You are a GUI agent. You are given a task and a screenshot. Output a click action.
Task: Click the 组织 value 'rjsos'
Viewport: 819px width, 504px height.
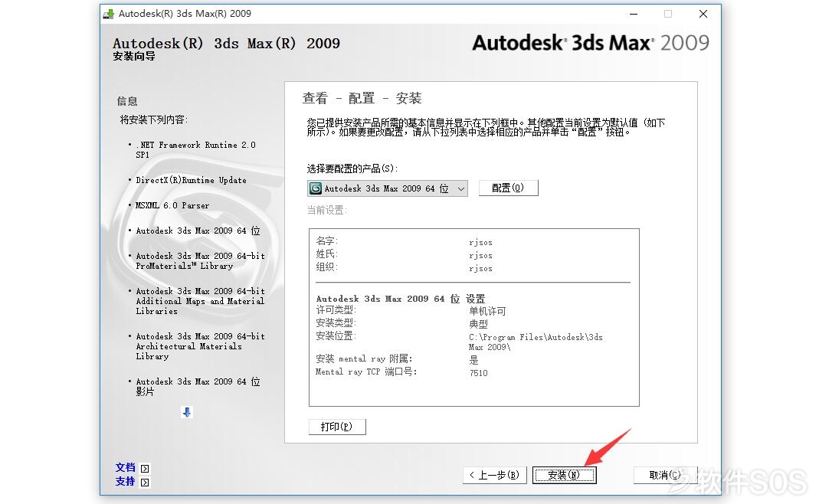pyautogui.click(x=480, y=268)
